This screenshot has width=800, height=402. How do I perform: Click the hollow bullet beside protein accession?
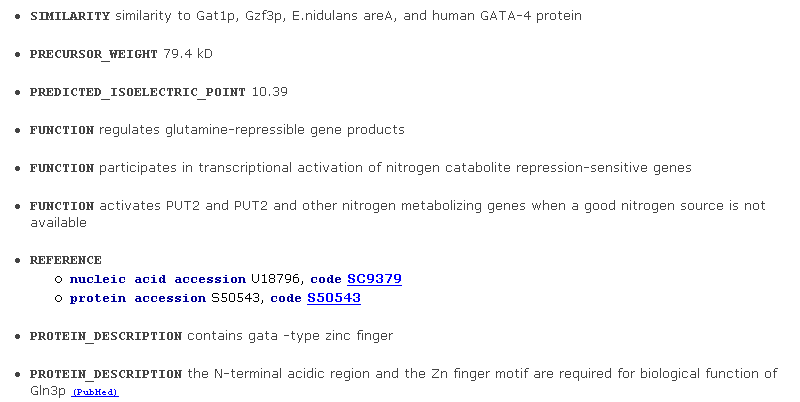click(58, 298)
